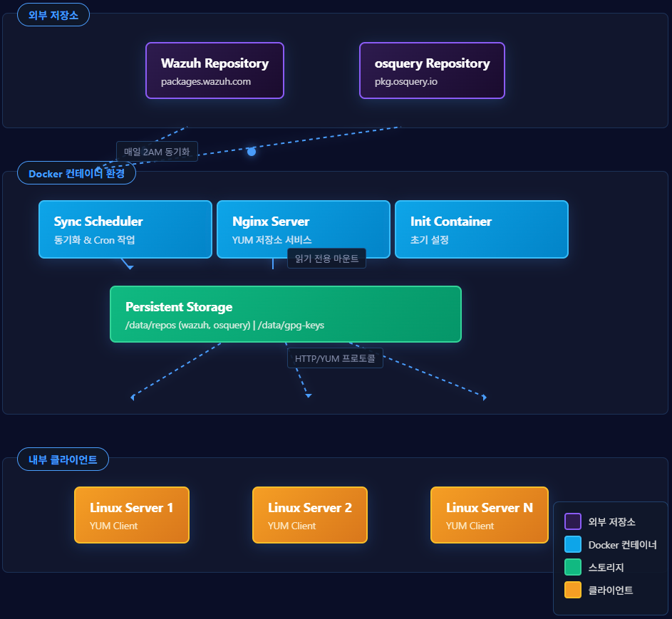Click the 읽기 전용 마운트 edge label
The image size is (672, 619).
(326, 259)
